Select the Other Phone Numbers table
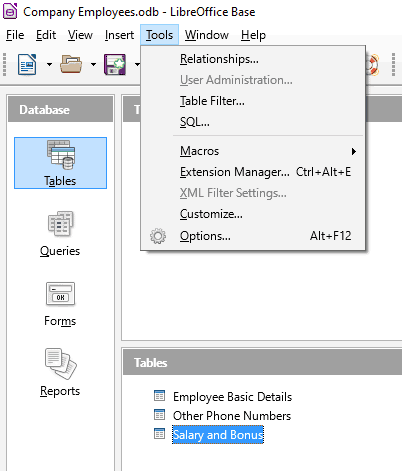The width and height of the screenshot is (402, 471). pyautogui.click(x=232, y=416)
